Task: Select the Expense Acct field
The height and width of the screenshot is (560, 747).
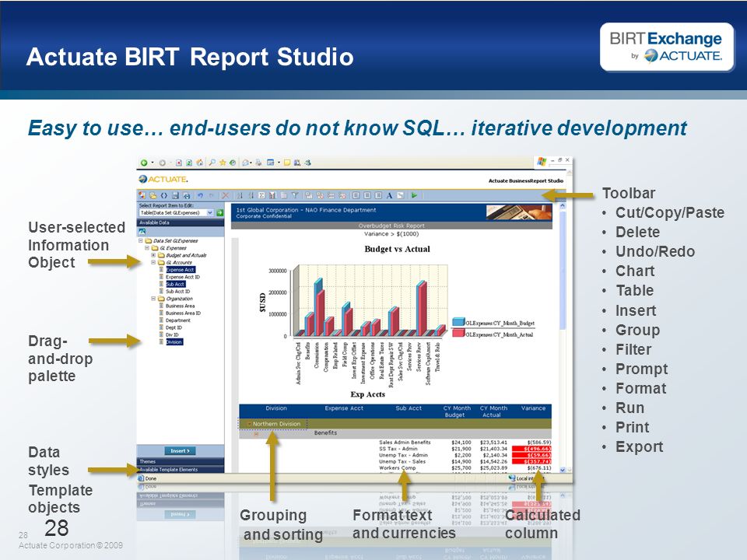Action: click(x=181, y=270)
